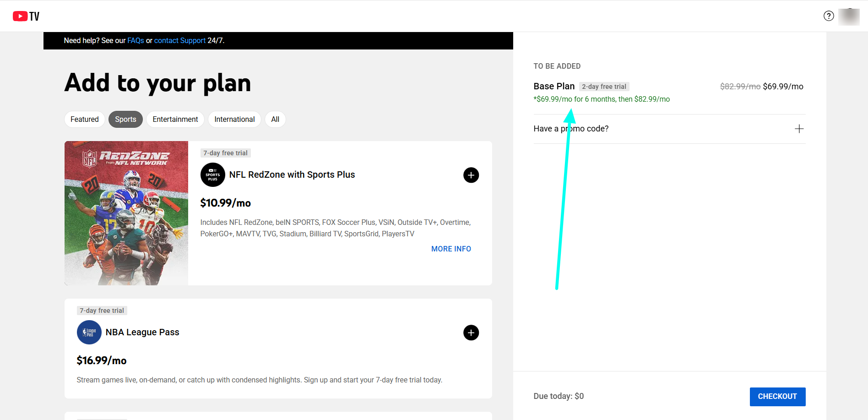Open the contact Support link

point(180,41)
